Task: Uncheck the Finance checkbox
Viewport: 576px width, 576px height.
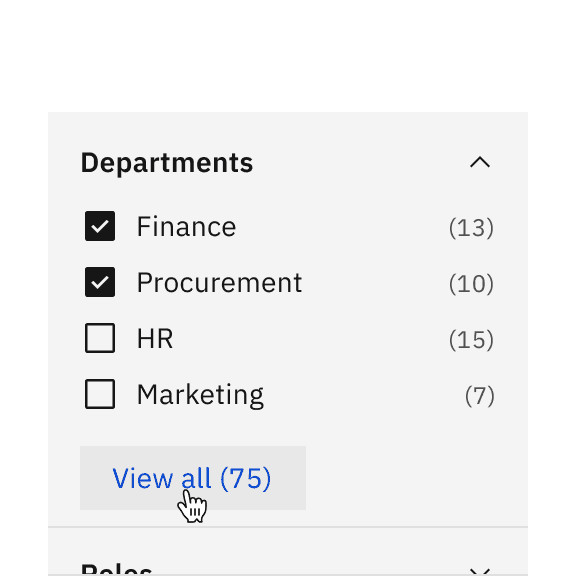Action: pos(100,226)
